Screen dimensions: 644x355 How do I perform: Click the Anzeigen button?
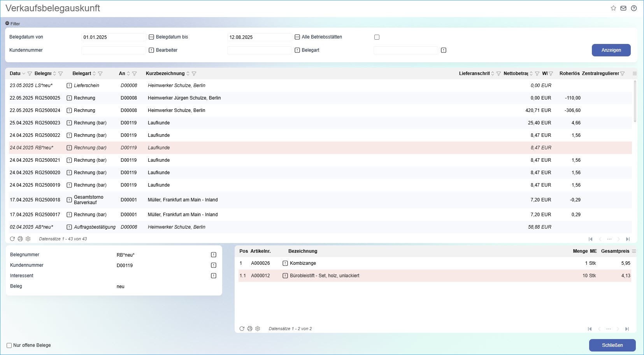(x=611, y=50)
